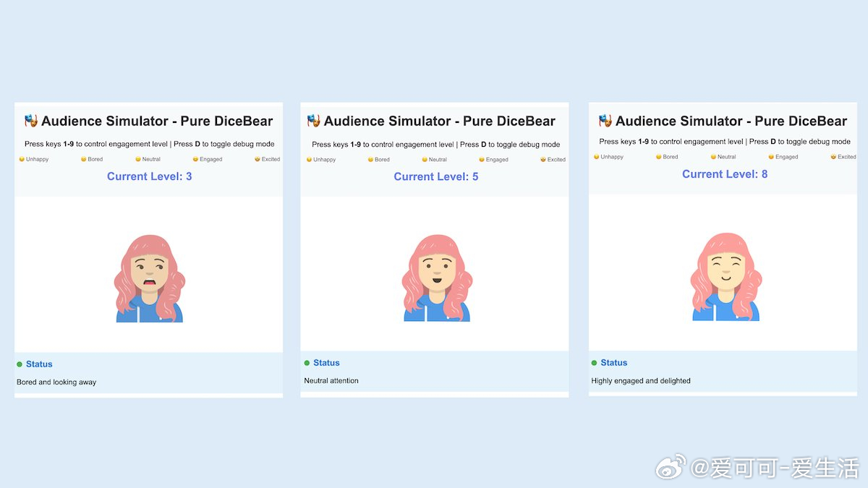
Task: Click the Status heading in the Level 5 panel
Action: (326, 363)
